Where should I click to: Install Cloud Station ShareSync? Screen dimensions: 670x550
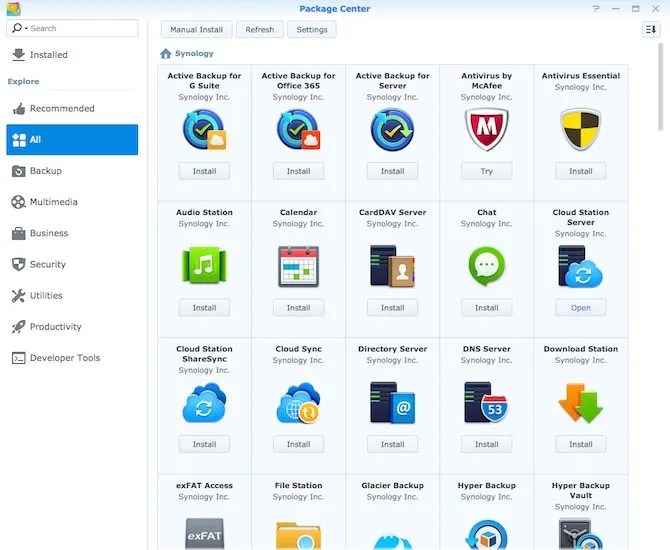(x=204, y=444)
